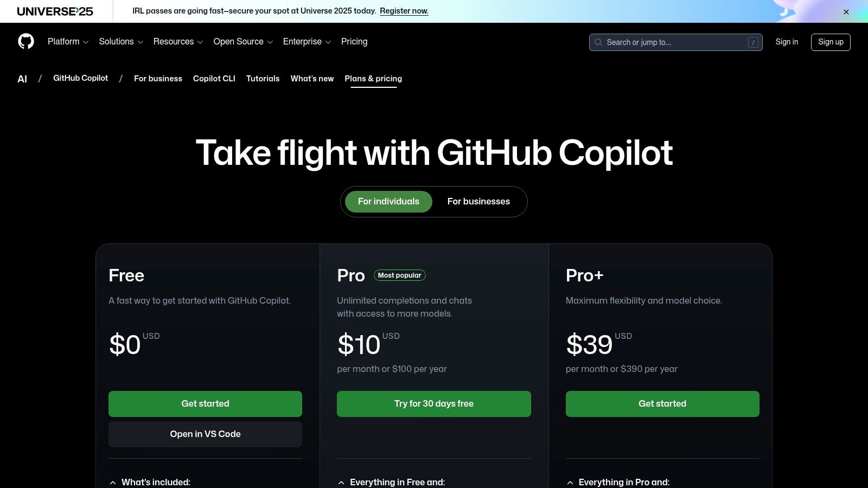The height and width of the screenshot is (488, 868).
Task: Click Open in VS Code button
Action: pos(205,434)
